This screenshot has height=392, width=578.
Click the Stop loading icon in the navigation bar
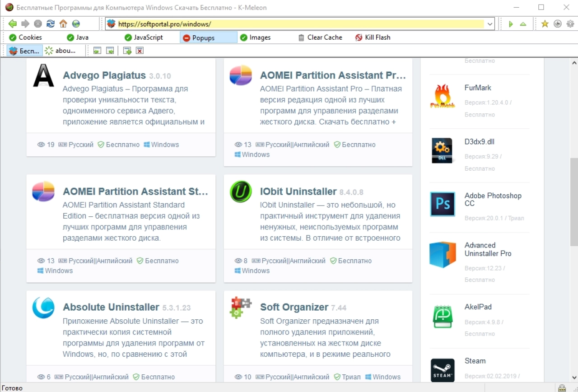coord(38,24)
